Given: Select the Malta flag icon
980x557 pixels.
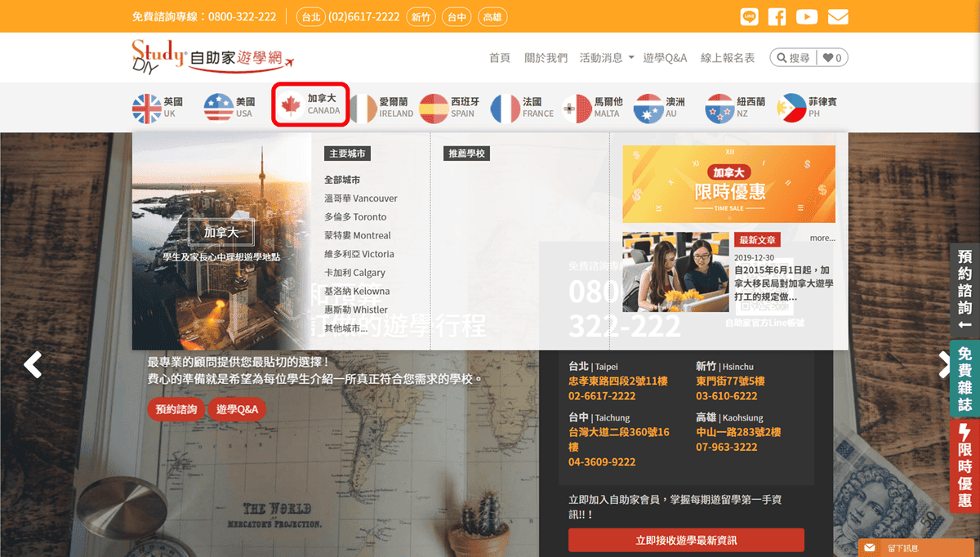Looking at the screenshot, I should [x=577, y=108].
